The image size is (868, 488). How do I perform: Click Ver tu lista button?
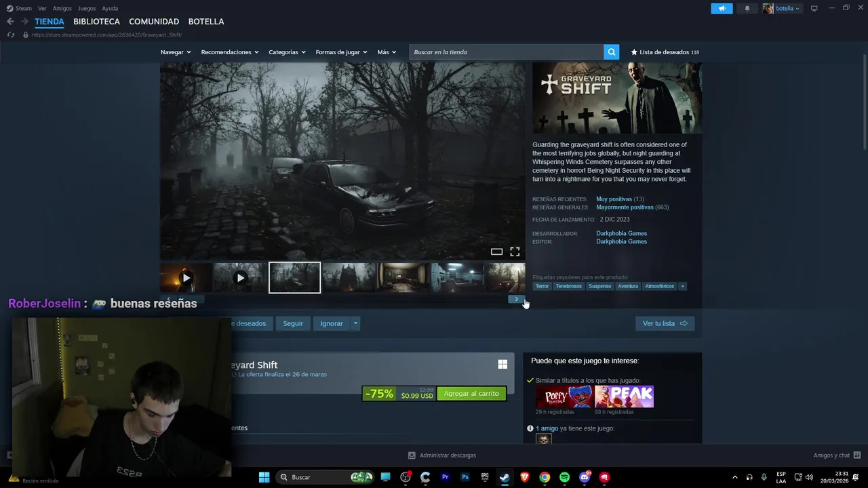665,323
